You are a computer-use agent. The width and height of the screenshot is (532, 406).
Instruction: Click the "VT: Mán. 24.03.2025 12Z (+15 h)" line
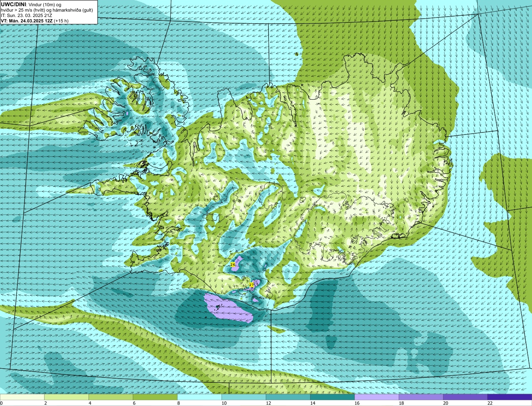tap(35, 20)
